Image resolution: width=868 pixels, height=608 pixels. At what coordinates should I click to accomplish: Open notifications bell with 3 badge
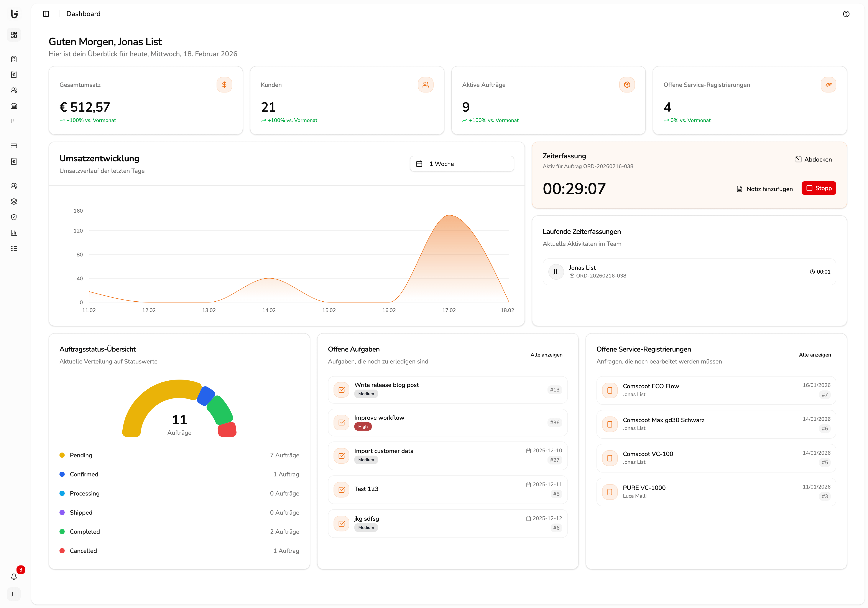14,577
